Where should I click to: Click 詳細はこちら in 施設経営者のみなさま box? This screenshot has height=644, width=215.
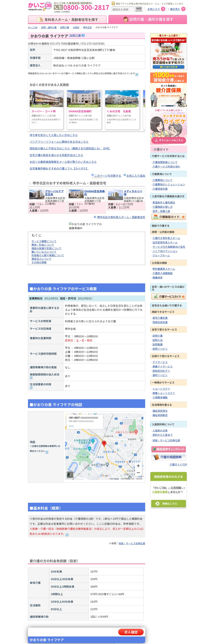[168, 504]
